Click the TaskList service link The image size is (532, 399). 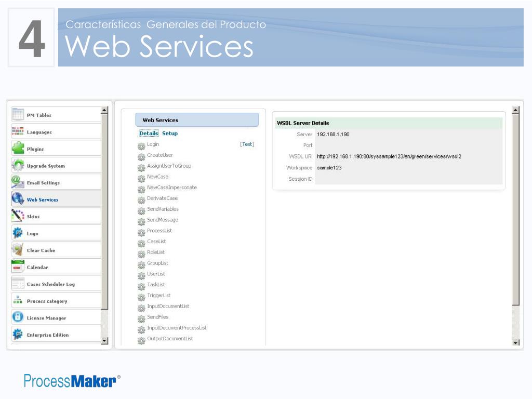click(x=156, y=285)
